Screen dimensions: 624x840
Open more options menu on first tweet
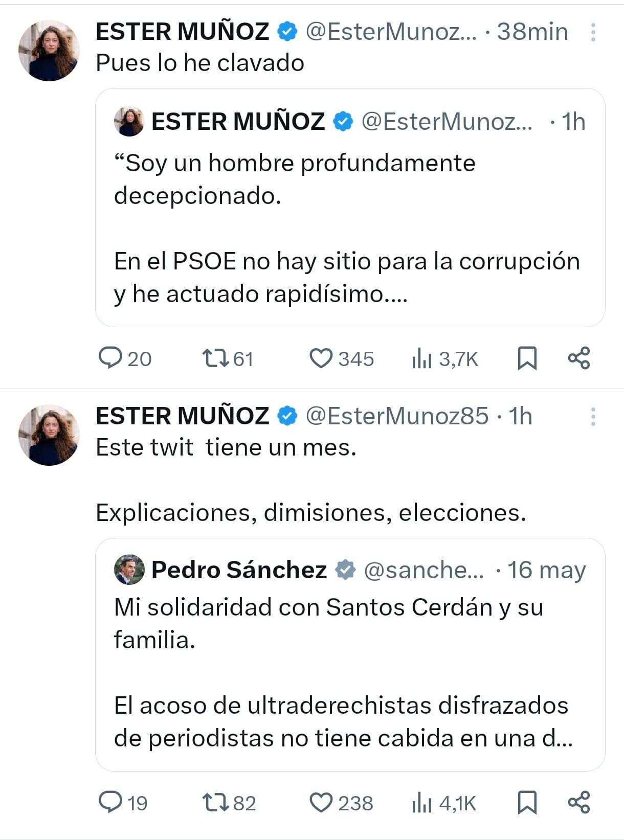pos(593,32)
